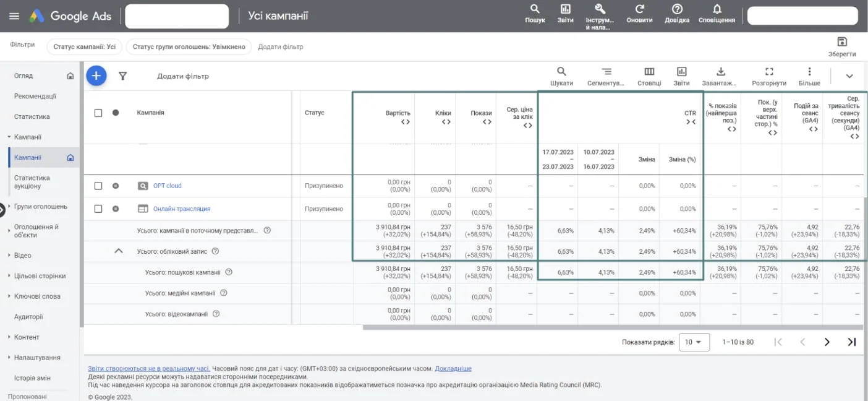Open the Довідка help menu

click(x=677, y=14)
